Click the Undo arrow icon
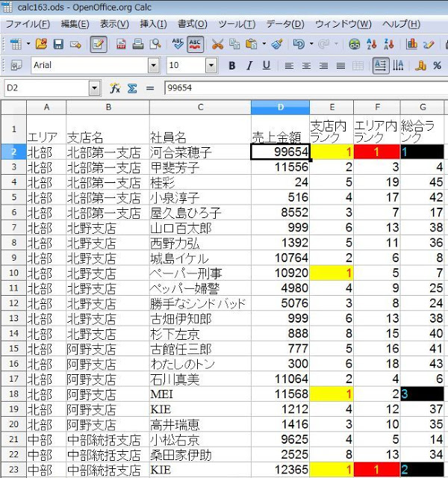Viewport: 448px width, 478px height. pyautogui.click(x=299, y=45)
